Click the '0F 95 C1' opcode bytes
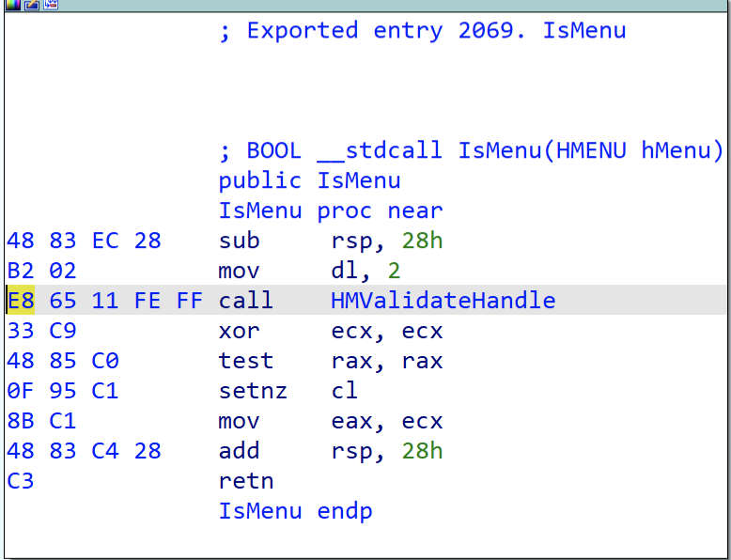 [x=62, y=391]
